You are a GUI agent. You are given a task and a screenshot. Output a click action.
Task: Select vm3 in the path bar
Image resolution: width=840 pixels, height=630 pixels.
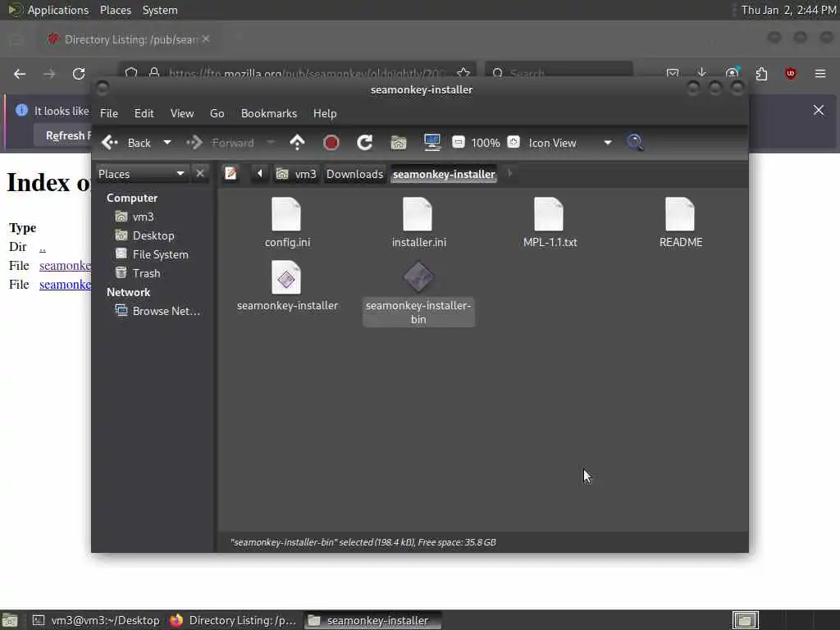296,174
